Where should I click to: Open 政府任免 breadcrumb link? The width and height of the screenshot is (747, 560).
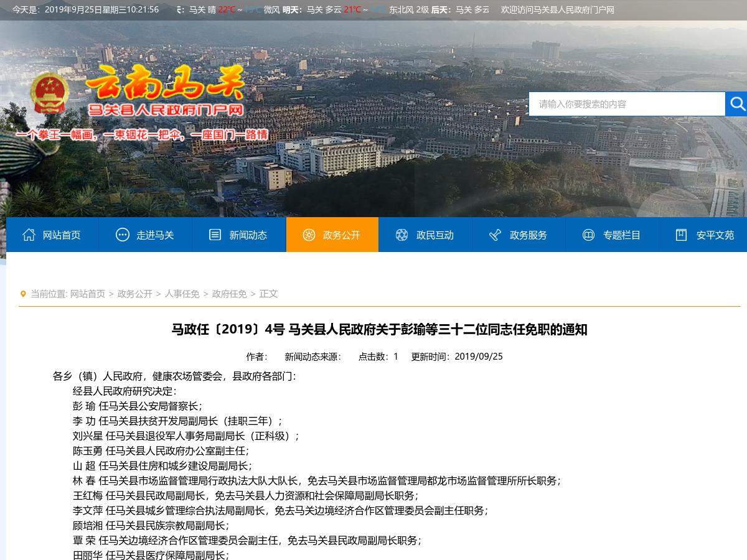click(229, 294)
